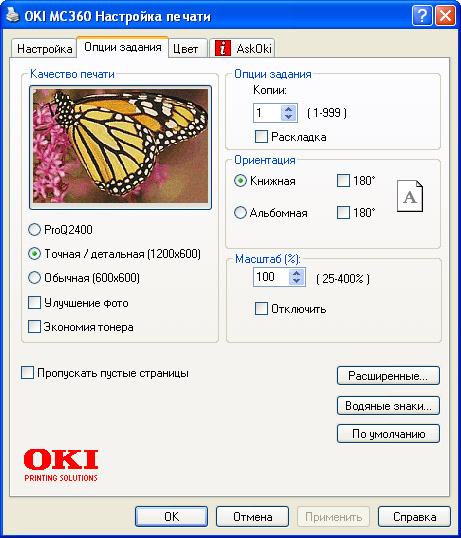Click the Водяные знаки... button
Image resolution: width=461 pixels, height=538 pixels.
coord(388,406)
